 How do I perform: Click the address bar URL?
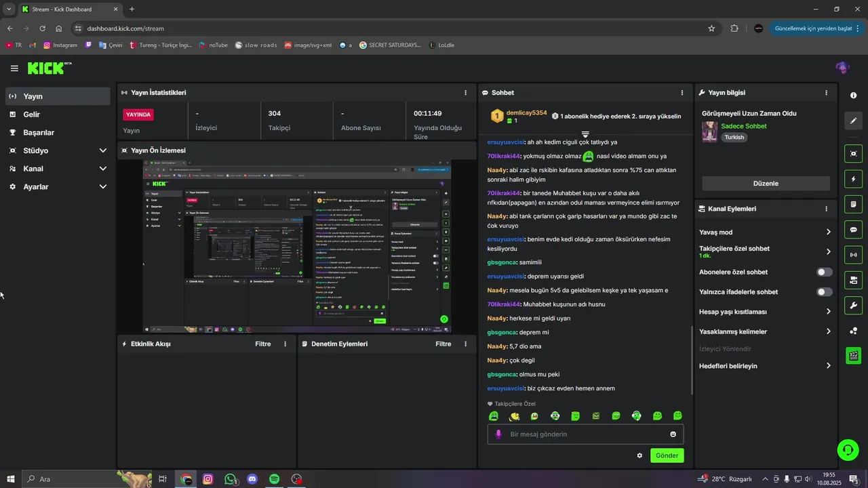[125, 28]
